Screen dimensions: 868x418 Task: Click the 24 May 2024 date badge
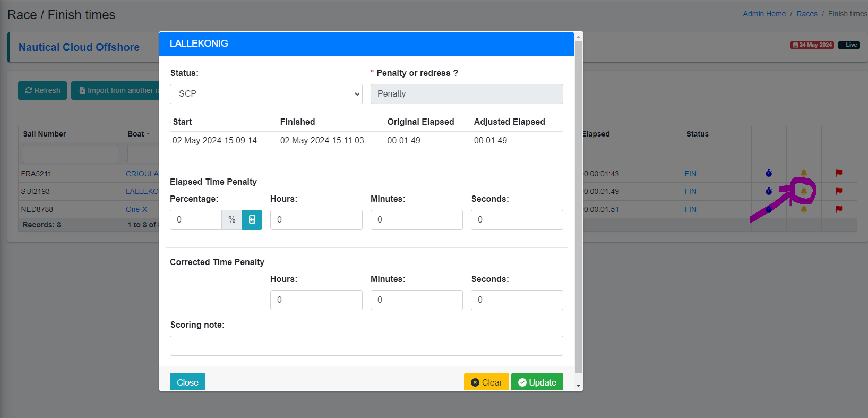point(812,45)
